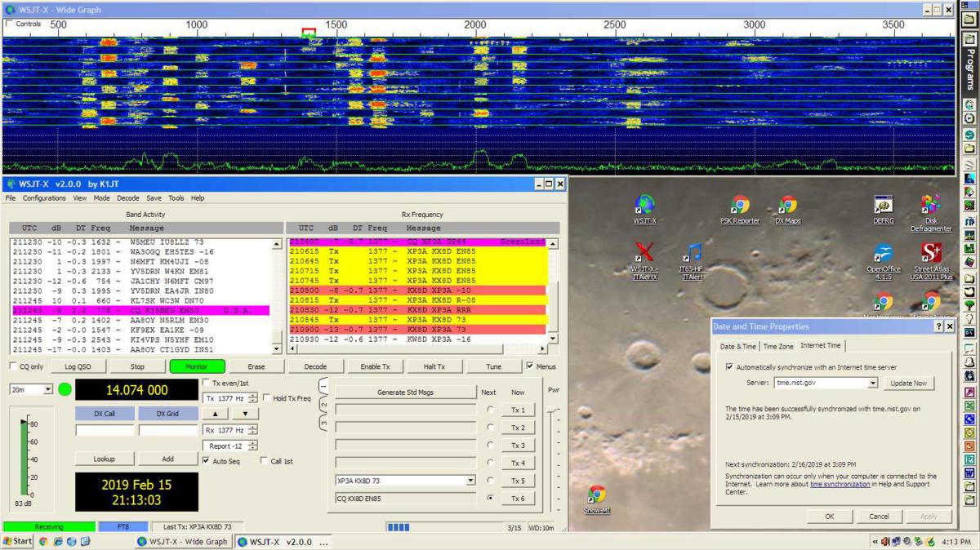Viewport: 980px width, 550px height.
Task: Open the PSK Reporter desktop shortcut
Action: (x=740, y=206)
